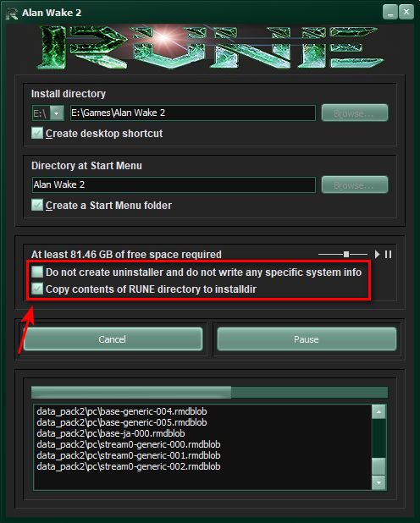Toggle Create a Start Menu folder checkbox
Viewport: 420px width, 523px height.
[37, 205]
